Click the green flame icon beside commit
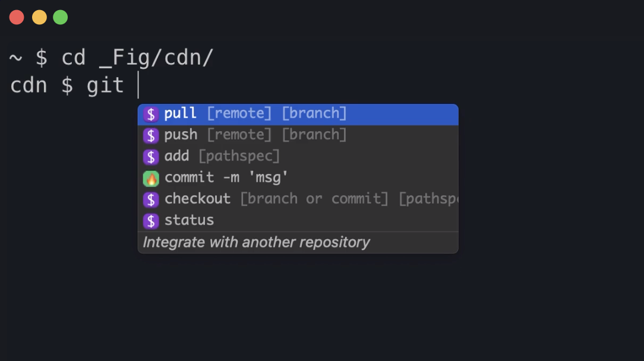Image resolution: width=644 pixels, height=361 pixels. tap(151, 178)
